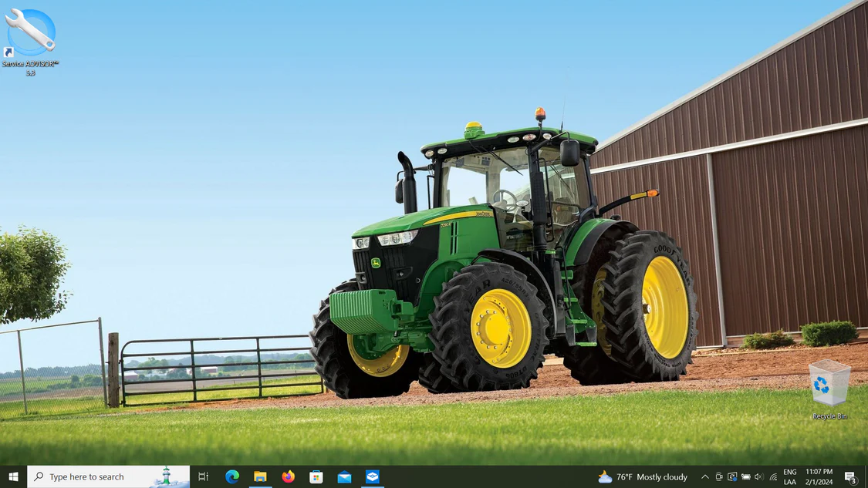
Task: Open the notification Action Center
Action: [x=850, y=477]
